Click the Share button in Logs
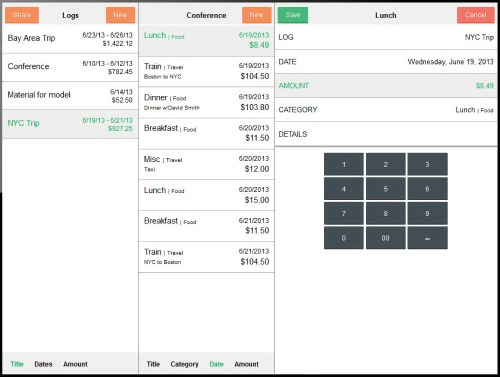 point(22,15)
